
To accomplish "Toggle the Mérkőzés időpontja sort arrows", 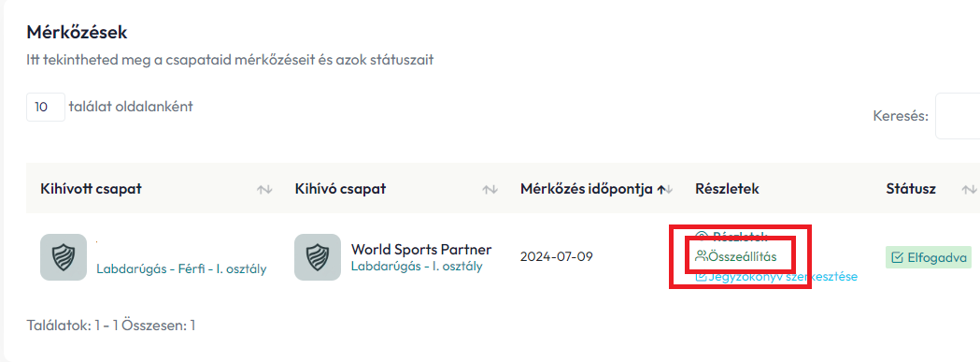I will click(665, 189).
